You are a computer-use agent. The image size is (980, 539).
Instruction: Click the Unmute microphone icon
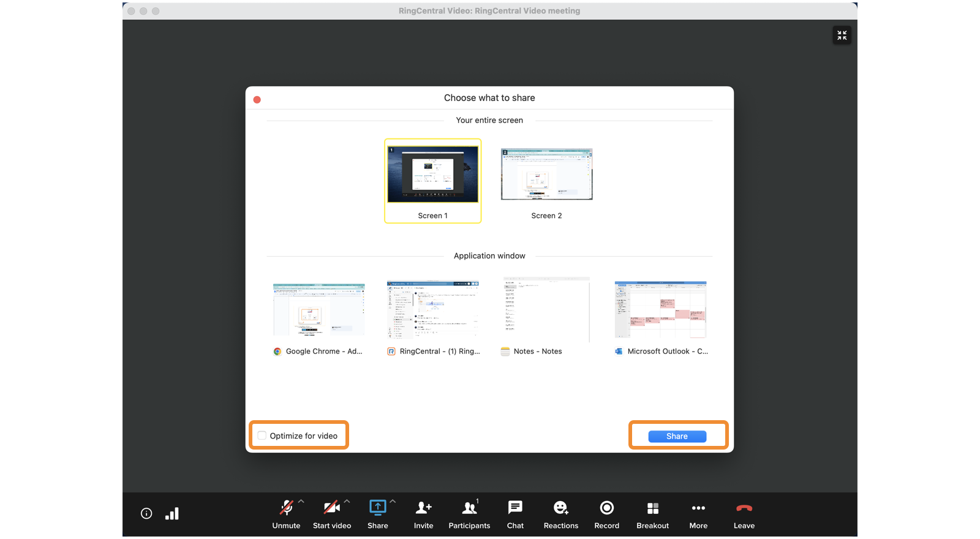(x=286, y=508)
